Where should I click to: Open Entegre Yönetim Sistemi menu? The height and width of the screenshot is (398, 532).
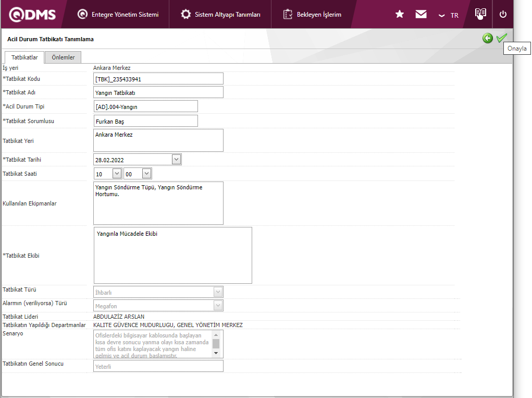pyautogui.click(x=118, y=15)
